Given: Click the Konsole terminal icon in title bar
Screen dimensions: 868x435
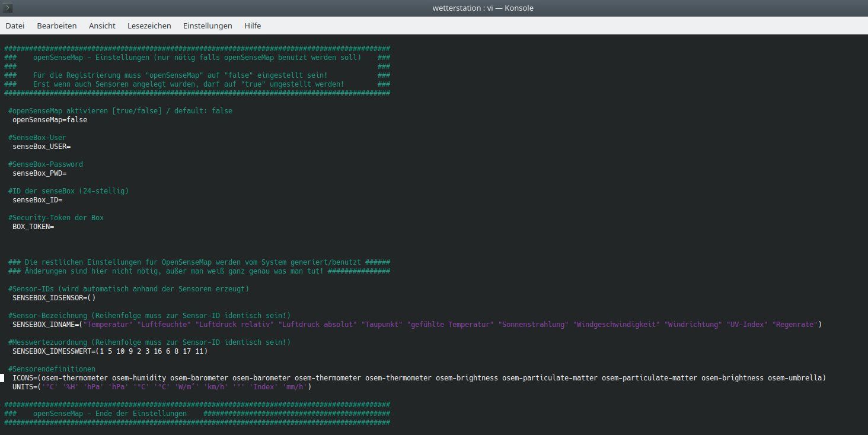Looking at the screenshot, I should coord(8,8).
